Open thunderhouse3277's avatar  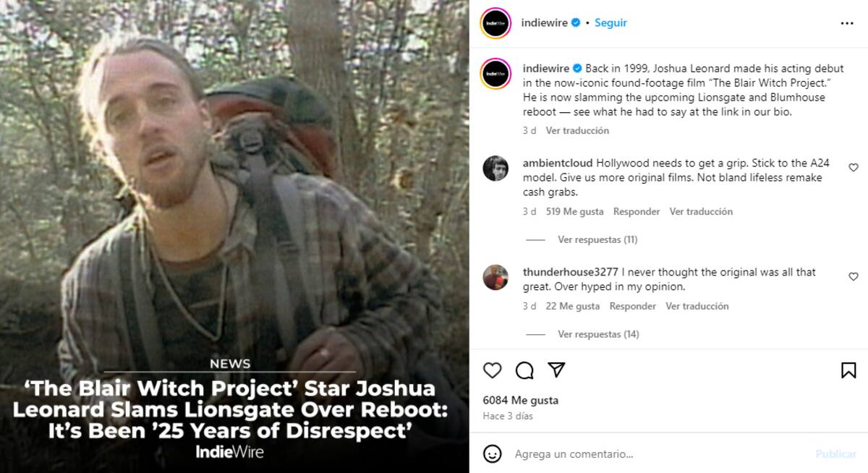pos(495,277)
